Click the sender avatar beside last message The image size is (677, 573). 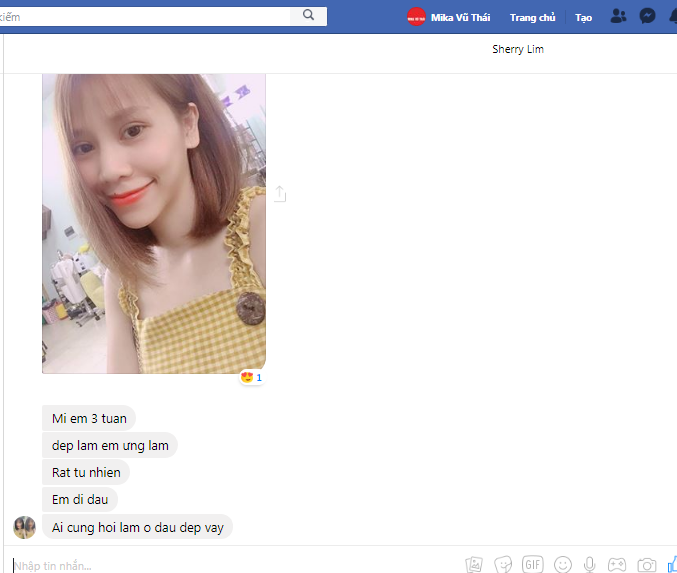tap(24, 527)
